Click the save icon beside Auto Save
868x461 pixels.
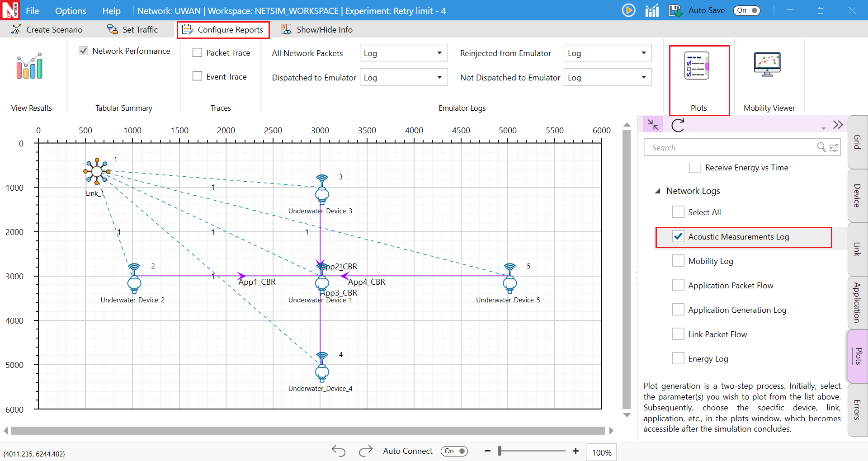click(x=675, y=10)
